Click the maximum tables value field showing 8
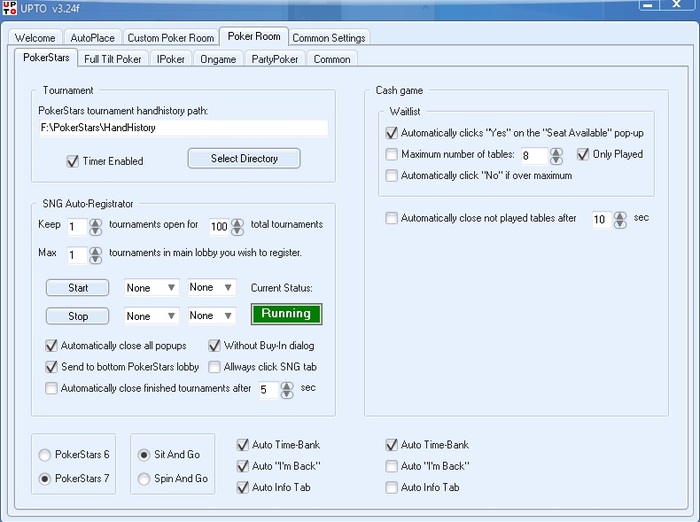The image size is (700, 522). point(534,156)
